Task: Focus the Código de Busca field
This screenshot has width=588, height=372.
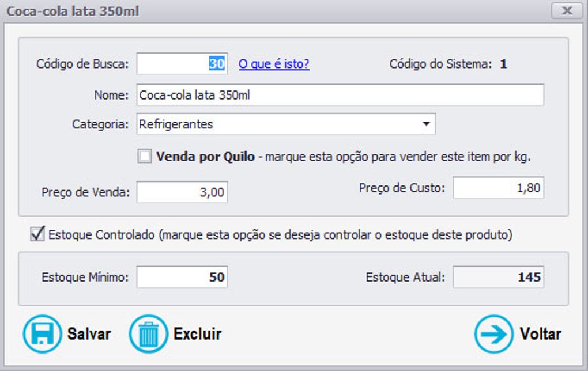Action: coord(182,64)
